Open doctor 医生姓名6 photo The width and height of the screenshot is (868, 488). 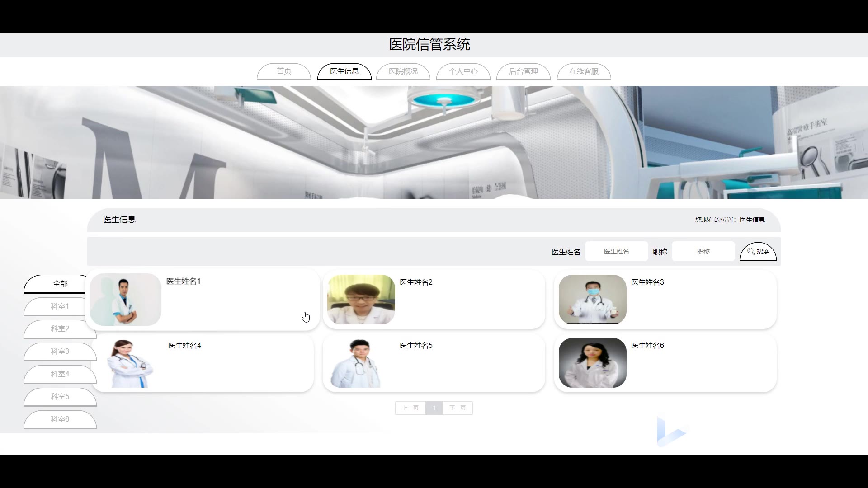(x=592, y=363)
